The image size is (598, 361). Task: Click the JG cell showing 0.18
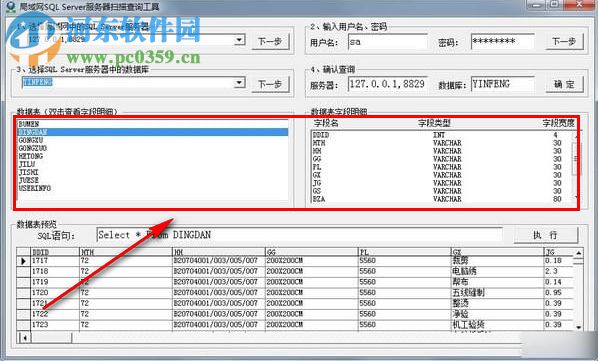tap(558, 261)
